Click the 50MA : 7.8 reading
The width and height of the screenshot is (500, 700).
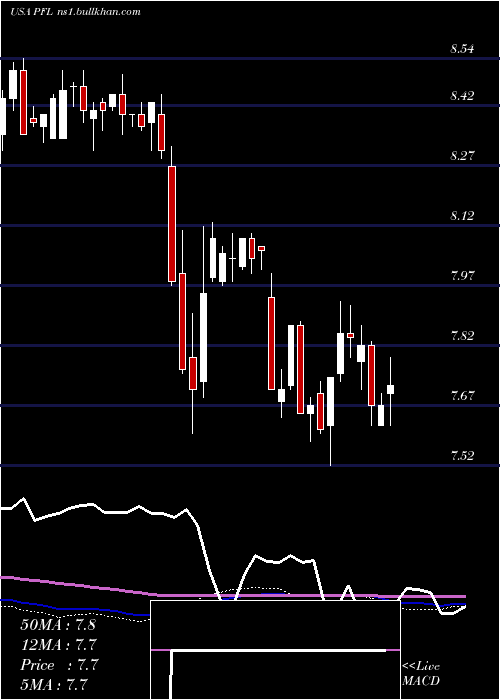58,625
